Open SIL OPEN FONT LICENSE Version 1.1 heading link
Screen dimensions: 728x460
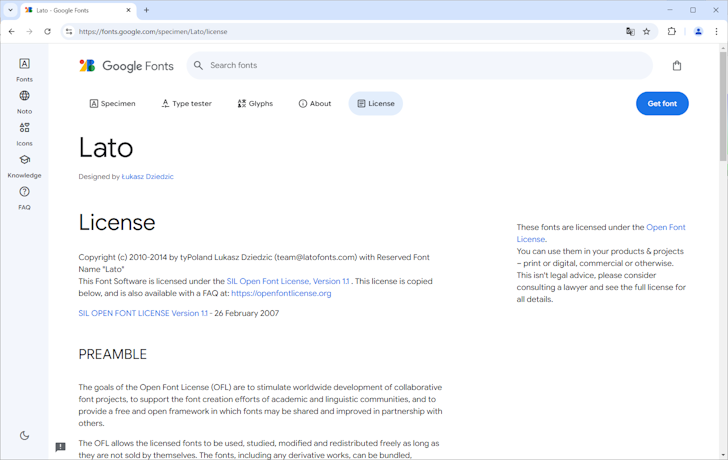143,313
